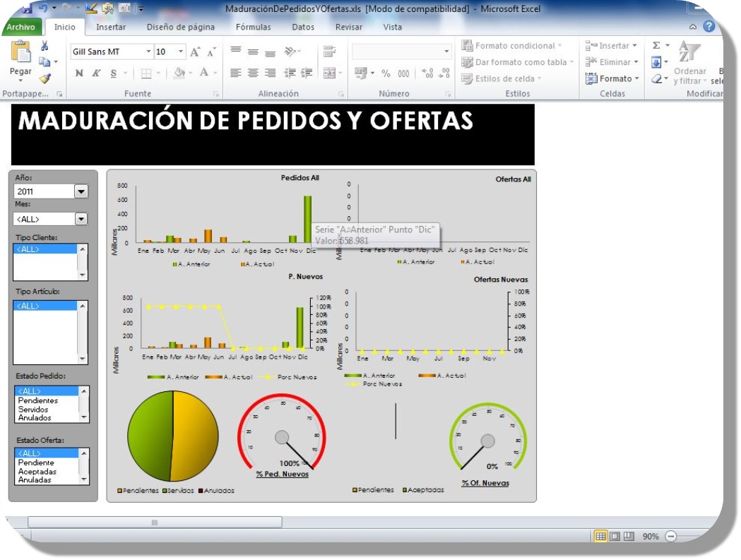Open the Año 2011 dropdown
The height and width of the screenshot is (560, 741).
(81, 191)
